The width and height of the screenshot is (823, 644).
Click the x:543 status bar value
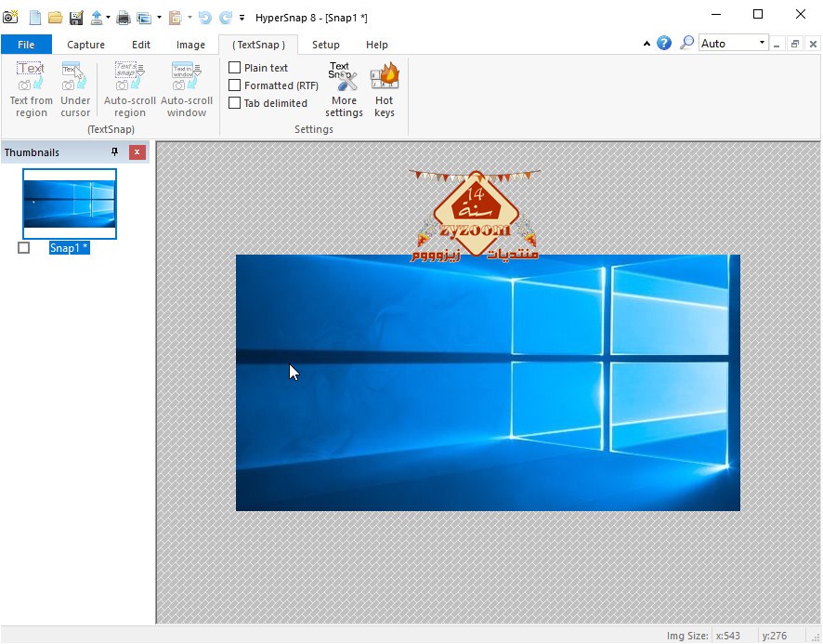(x=727, y=636)
